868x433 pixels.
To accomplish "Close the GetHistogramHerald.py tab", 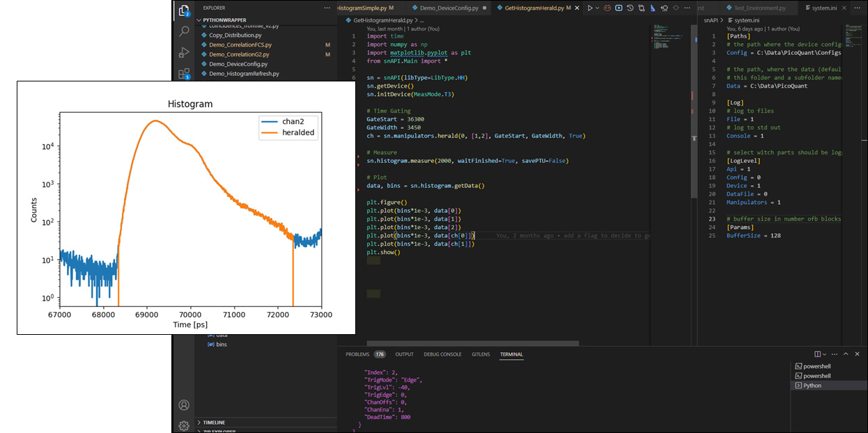I will tap(578, 8).
